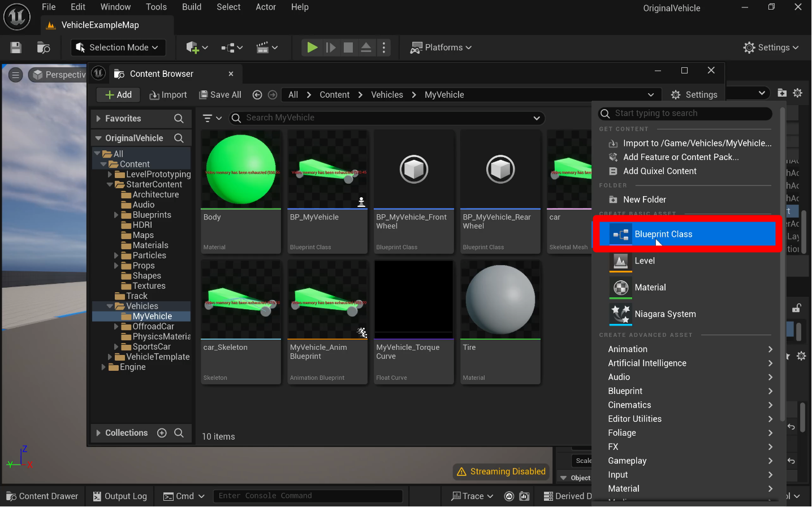
Task: Select the Body material thumbnail
Action: point(241,170)
